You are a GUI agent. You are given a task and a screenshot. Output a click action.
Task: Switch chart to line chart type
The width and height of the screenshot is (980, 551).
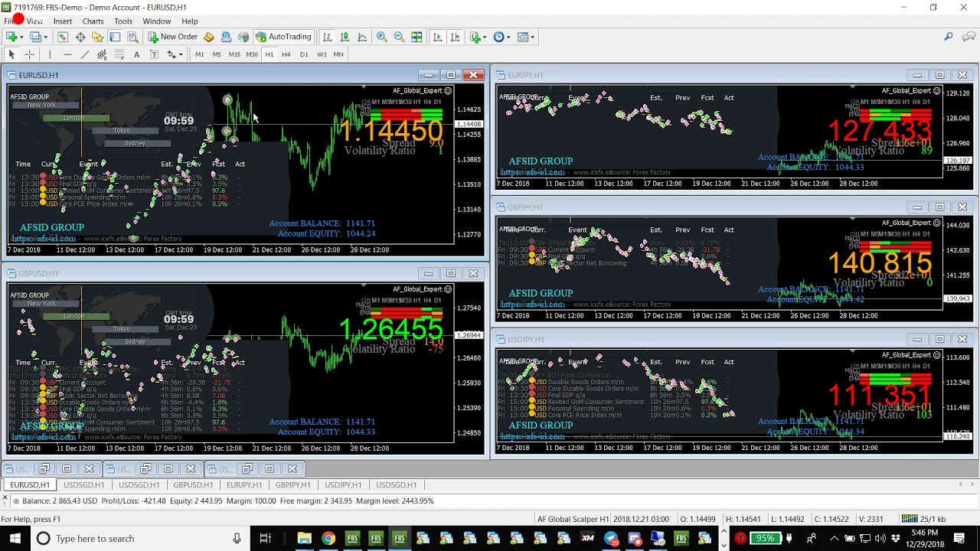(362, 37)
